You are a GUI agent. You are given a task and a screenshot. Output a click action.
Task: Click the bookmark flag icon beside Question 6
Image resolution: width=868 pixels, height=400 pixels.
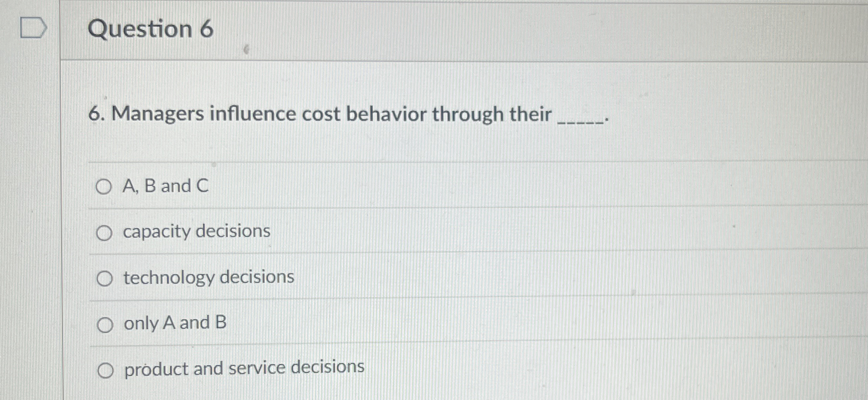(x=33, y=29)
